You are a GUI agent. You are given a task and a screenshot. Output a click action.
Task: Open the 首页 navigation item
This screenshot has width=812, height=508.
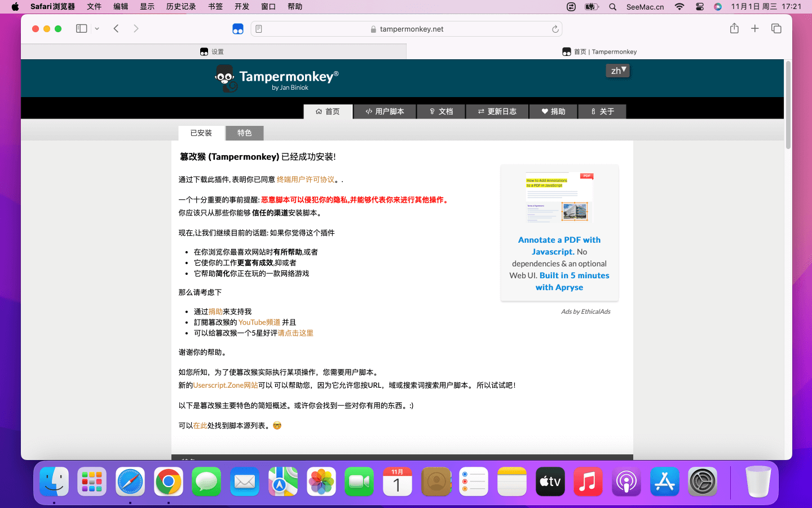point(328,111)
